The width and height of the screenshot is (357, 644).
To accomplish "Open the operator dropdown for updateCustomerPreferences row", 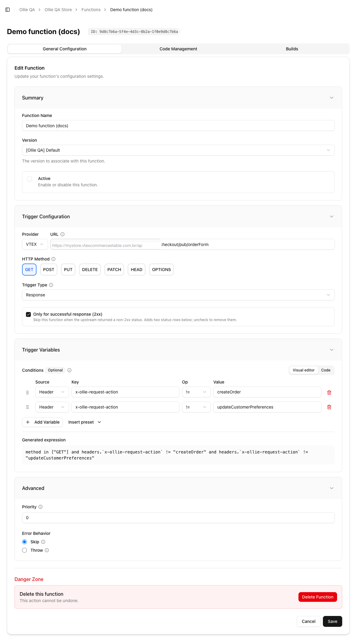I will click(196, 407).
